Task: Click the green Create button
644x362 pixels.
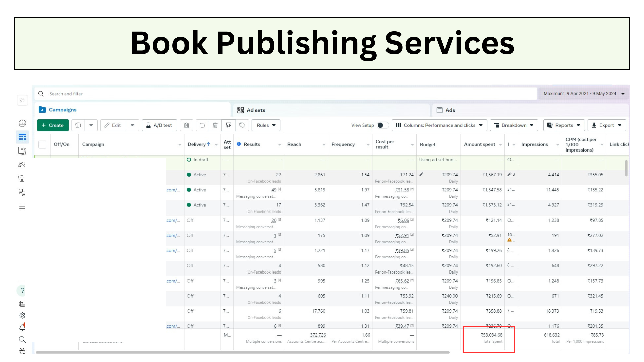Action: click(53, 125)
